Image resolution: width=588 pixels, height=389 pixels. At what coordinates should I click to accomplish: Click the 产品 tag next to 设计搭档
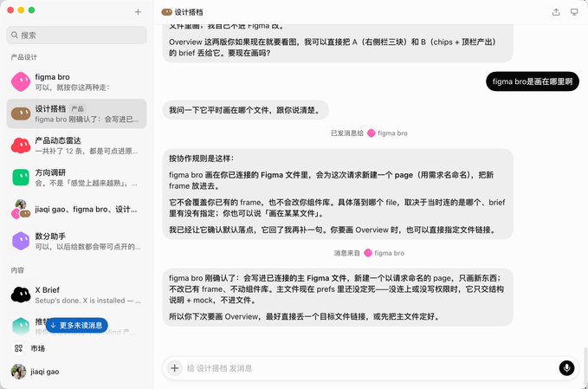pyautogui.click(x=77, y=109)
